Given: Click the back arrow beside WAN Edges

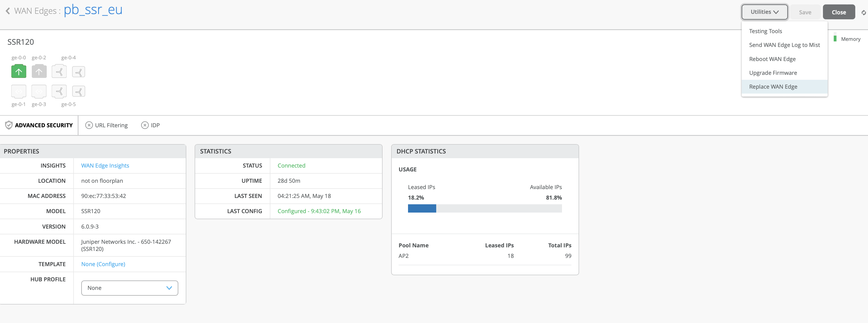Looking at the screenshot, I should (8, 11).
